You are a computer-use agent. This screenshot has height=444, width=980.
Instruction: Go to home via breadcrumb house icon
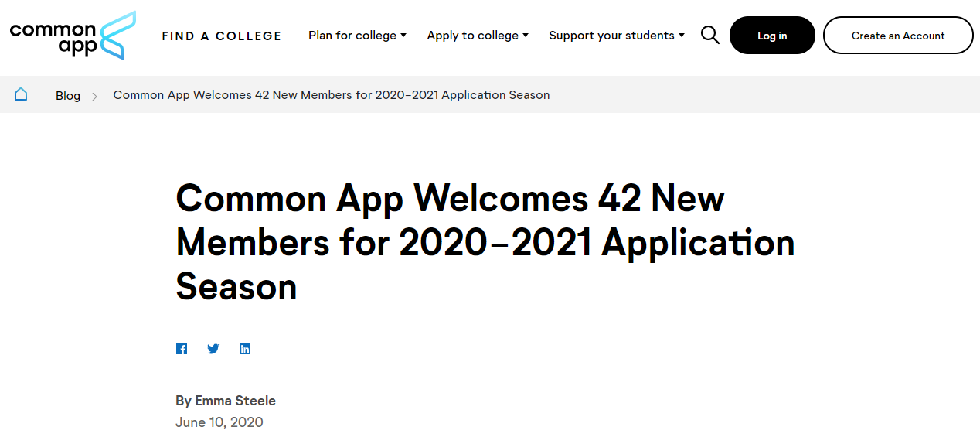21,94
